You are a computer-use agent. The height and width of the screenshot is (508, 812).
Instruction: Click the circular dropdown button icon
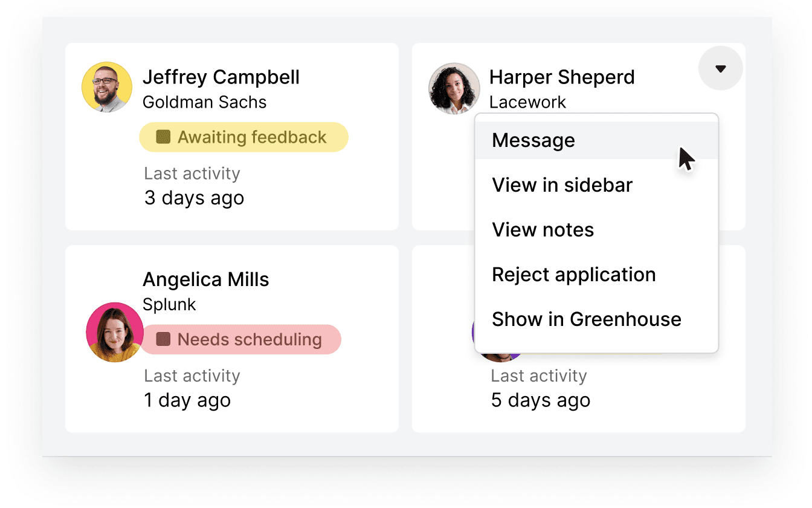tap(720, 68)
